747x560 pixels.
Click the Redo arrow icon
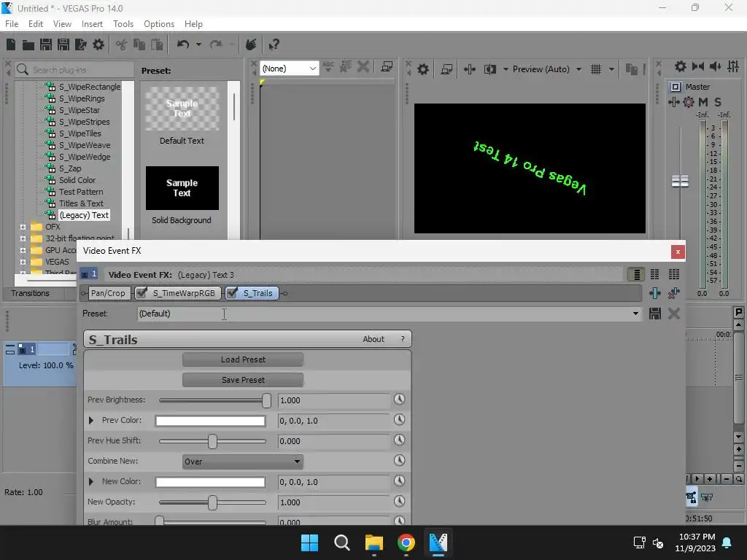pyautogui.click(x=216, y=44)
